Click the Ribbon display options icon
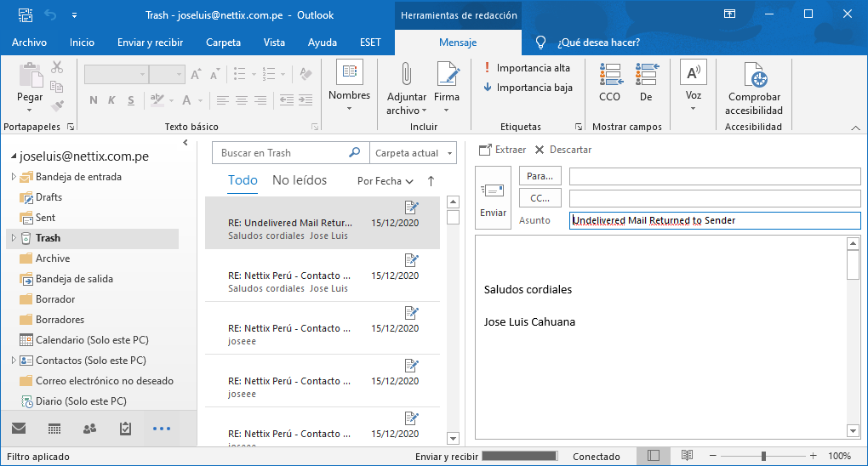Viewport: 868px width, 466px height. [x=729, y=14]
